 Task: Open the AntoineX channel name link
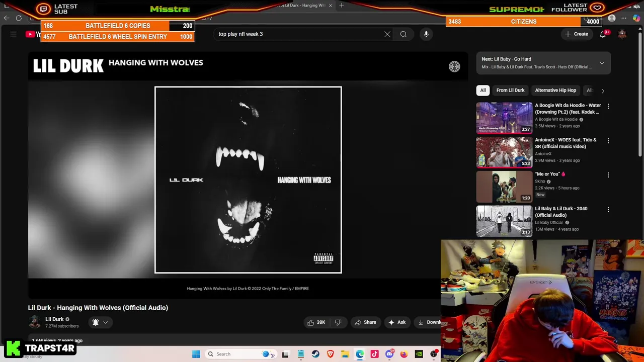coord(543,154)
